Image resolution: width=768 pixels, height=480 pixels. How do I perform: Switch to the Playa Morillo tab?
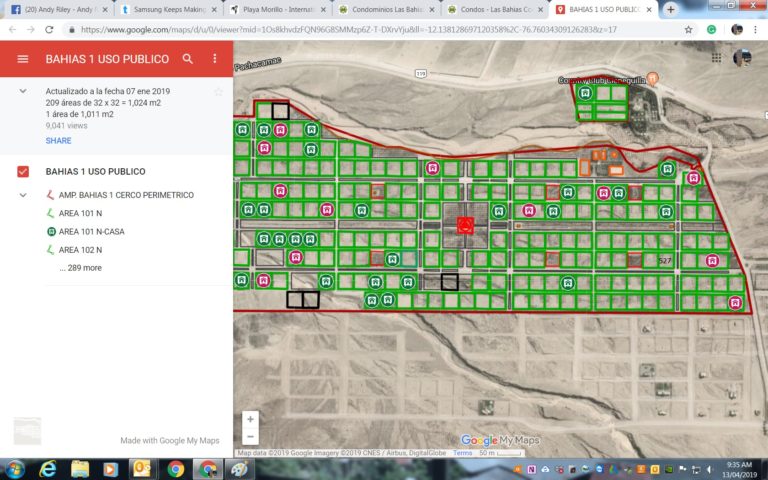[x=278, y=9]
